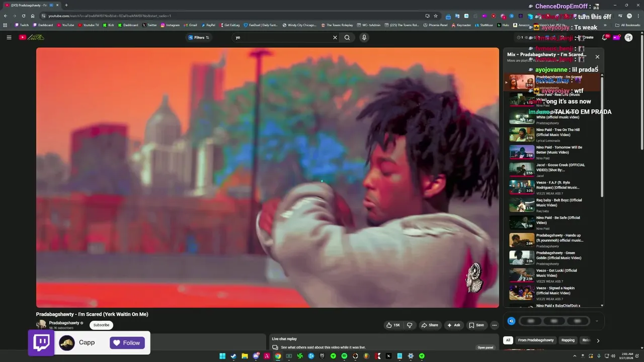Play "Pradabagshawty - Hands up" video
The width and height of the screenshot is (644, 362).
tap(552, 240)
